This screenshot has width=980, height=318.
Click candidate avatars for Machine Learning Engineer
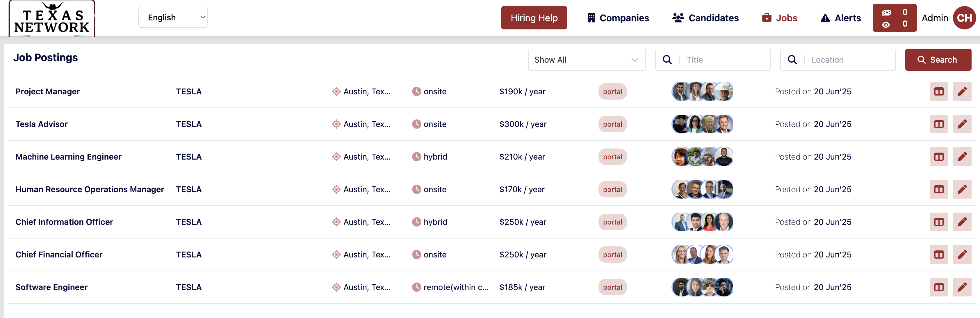702,156
